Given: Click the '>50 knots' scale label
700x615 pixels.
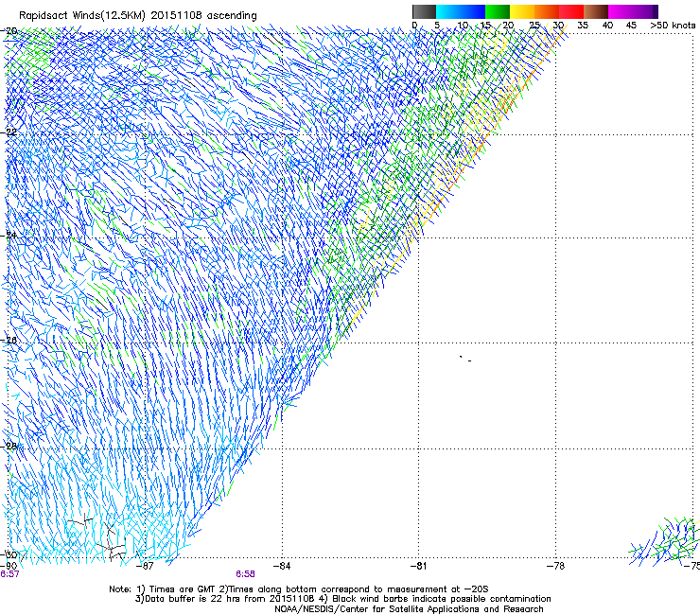Looking at the screenshot, I should [673, 26].
